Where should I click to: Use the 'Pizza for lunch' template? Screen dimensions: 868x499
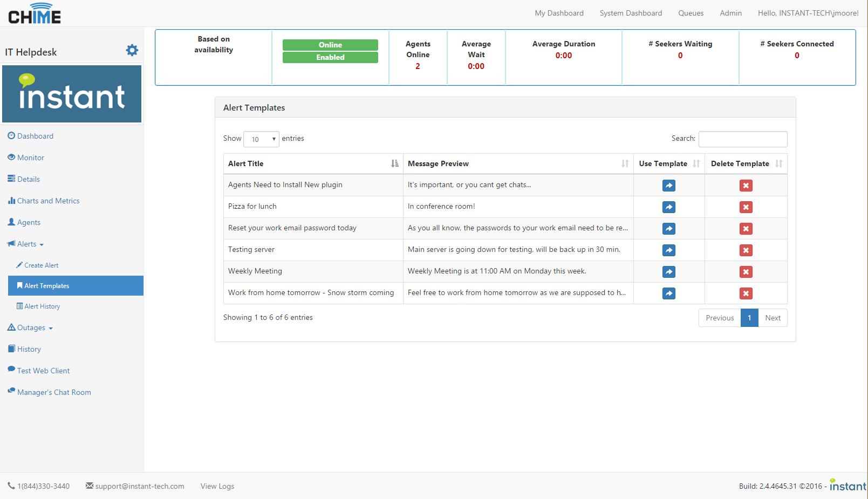point(669,207)
